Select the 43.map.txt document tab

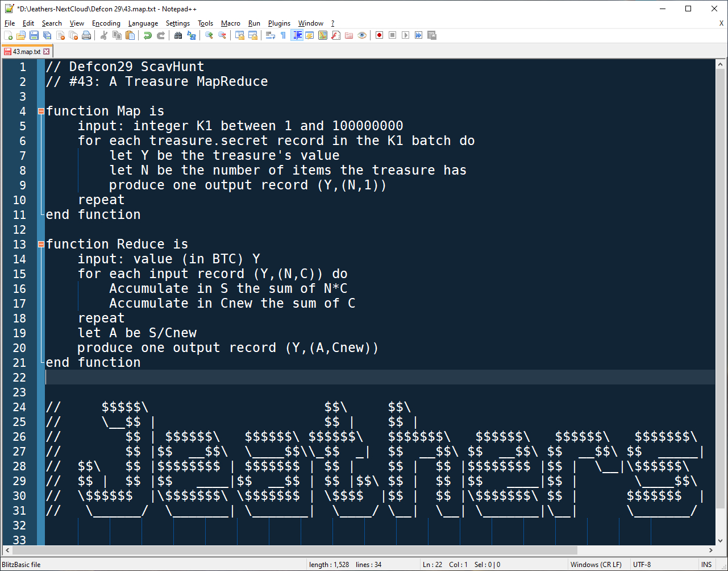pos(26,52)
